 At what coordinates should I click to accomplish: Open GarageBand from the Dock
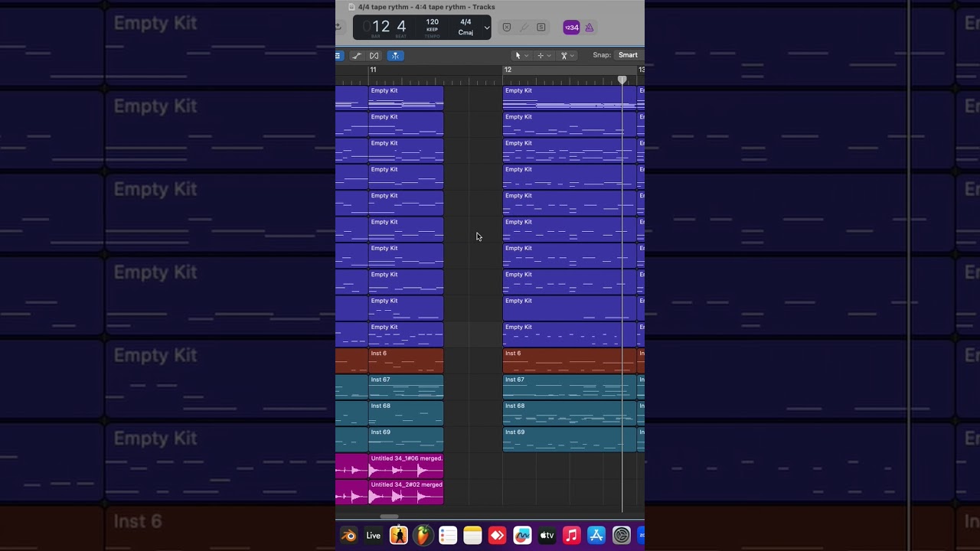398,536
